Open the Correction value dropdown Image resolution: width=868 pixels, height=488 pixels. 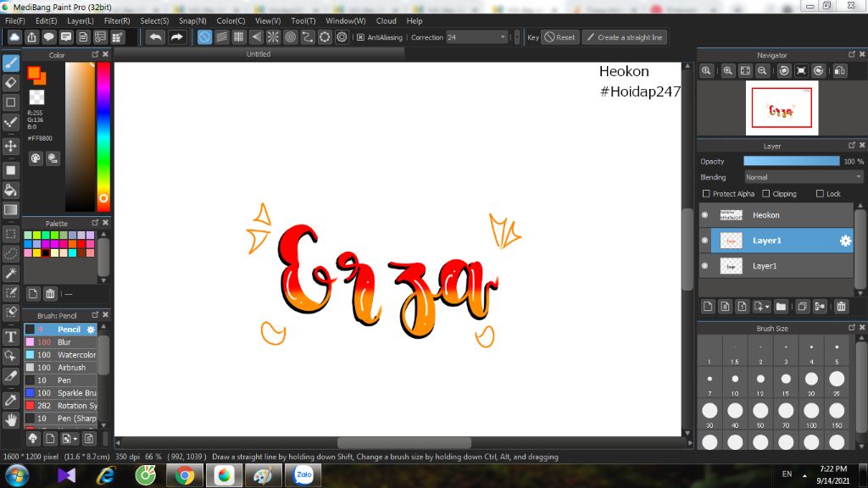503,37
